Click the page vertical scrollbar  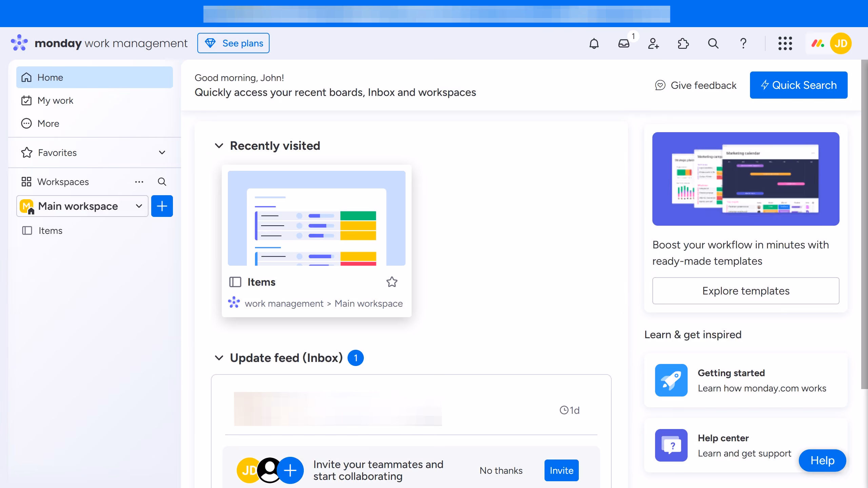[x=864, y=224]
